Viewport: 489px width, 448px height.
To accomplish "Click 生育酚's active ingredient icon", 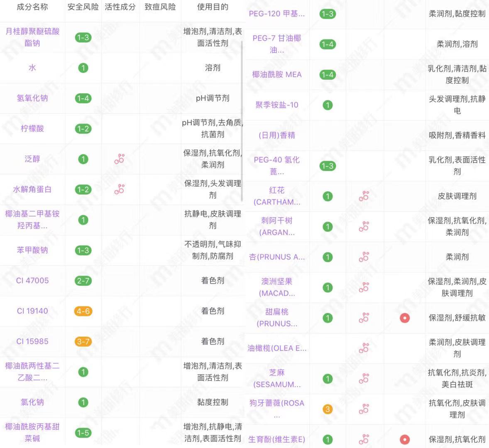I will pyautogui.click(x=364, y=439).
